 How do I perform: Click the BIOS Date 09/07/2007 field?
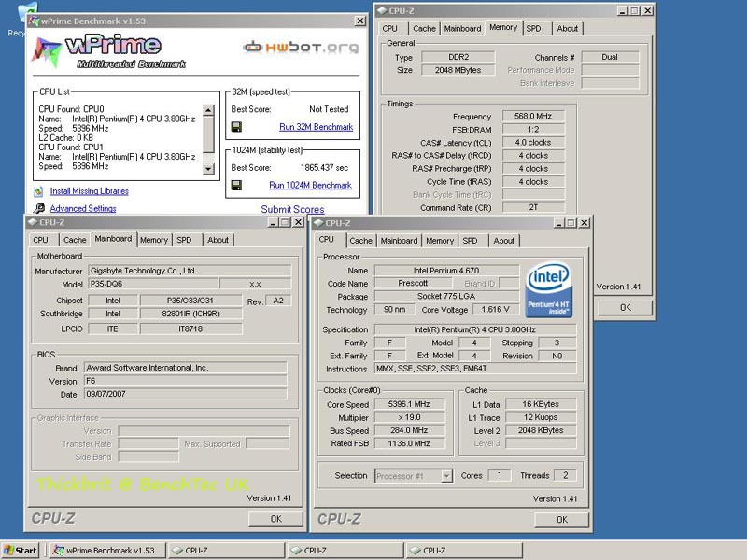tap(186, 394)
